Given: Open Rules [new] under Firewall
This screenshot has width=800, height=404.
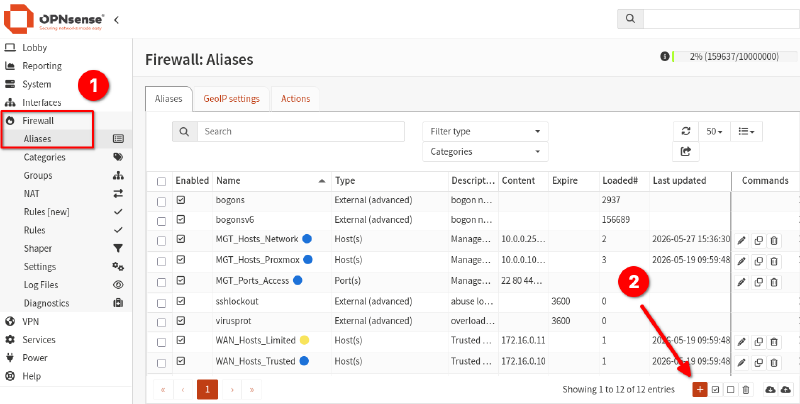Looking at the screenshot, I should coord(46,212).
